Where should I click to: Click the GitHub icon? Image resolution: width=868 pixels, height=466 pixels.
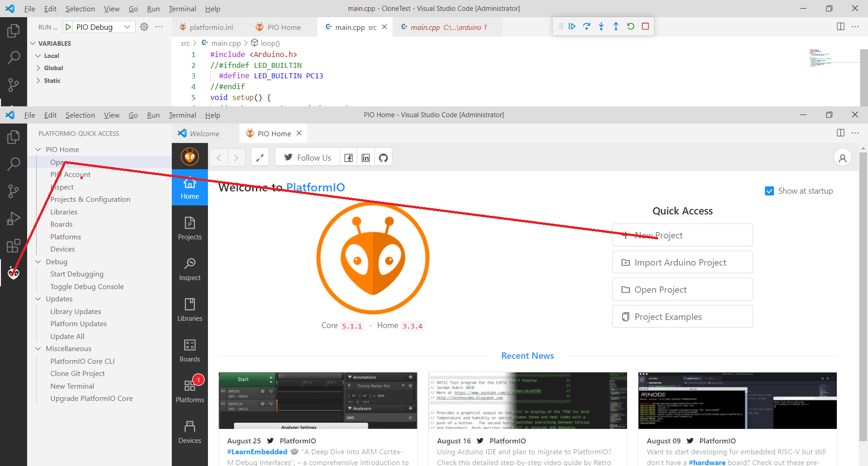click(x=383, y=157)
